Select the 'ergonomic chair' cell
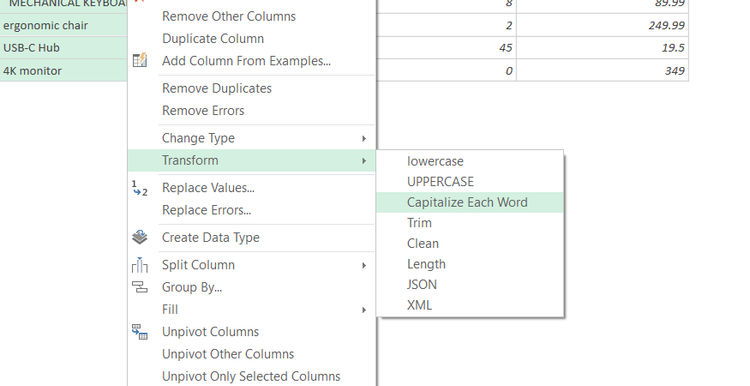The width and height of the screenshot is (750, 386). pos(64,25)
